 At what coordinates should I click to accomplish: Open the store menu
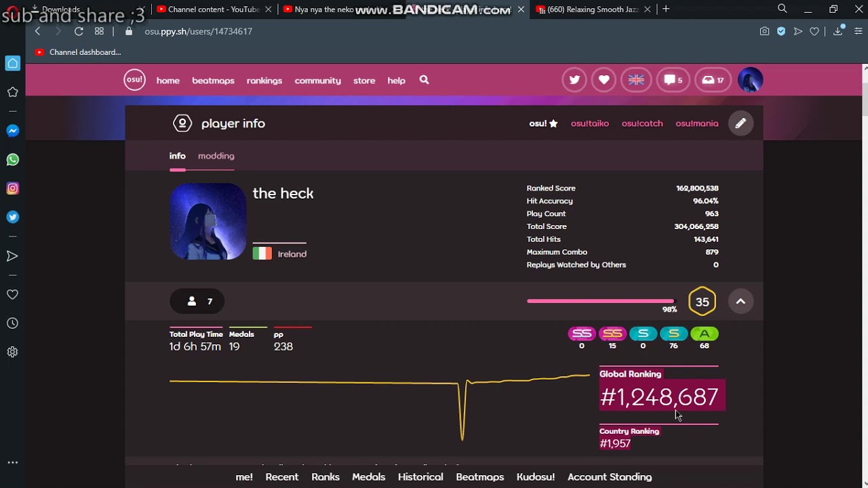click(x=364, y=81)
